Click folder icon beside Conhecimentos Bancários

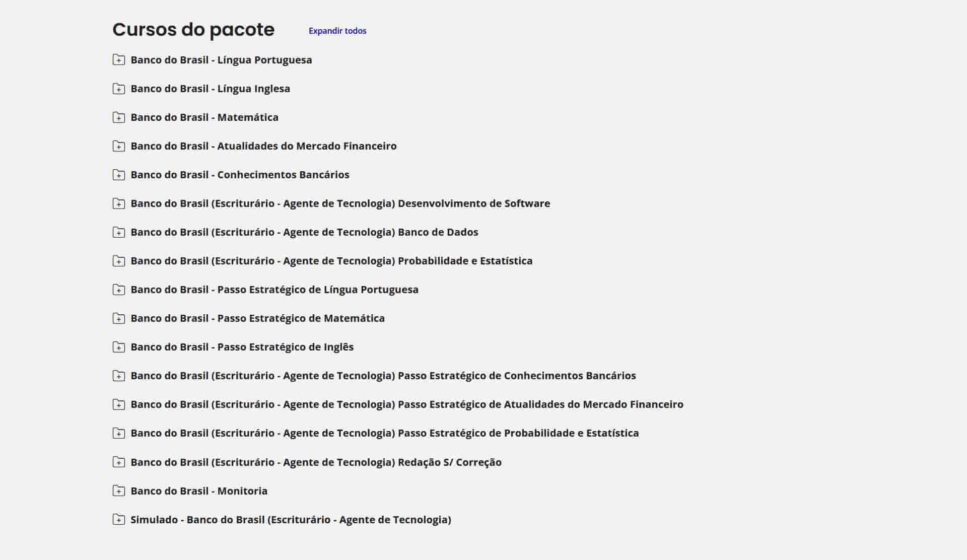click(118, 175)
